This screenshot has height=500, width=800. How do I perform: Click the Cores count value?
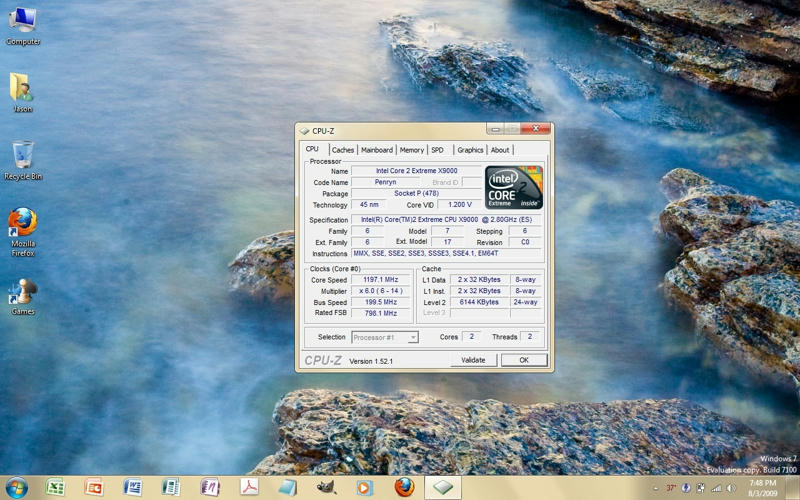[471, 337]
